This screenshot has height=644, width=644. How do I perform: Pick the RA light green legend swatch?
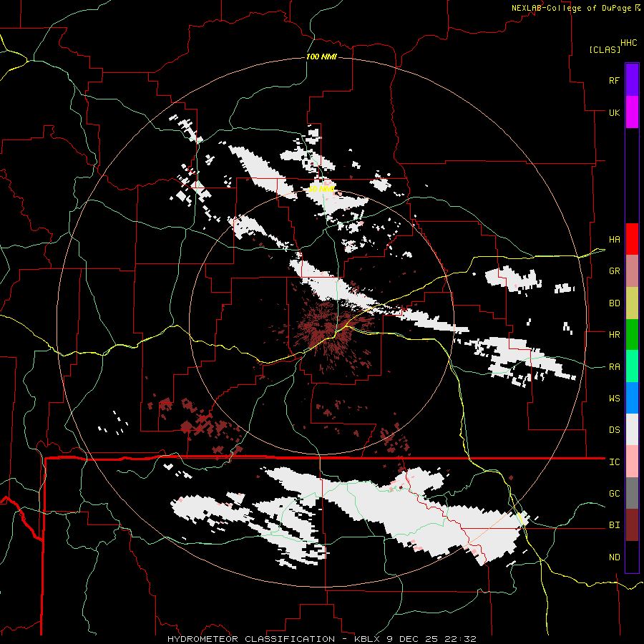tap(632, 366)
